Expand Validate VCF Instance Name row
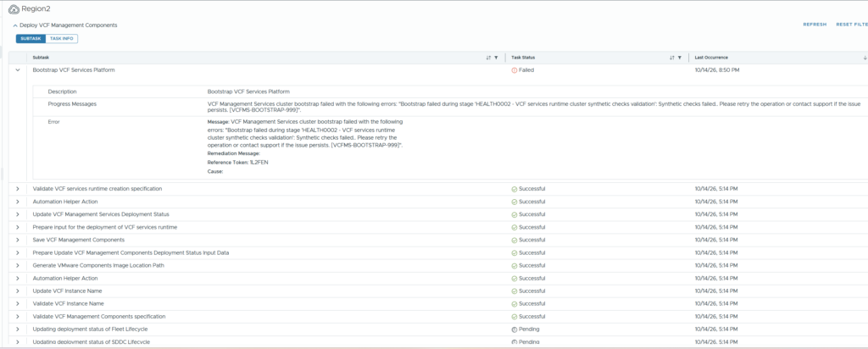The width and height of the screenshot is (868, 349). tap(18, 303)
